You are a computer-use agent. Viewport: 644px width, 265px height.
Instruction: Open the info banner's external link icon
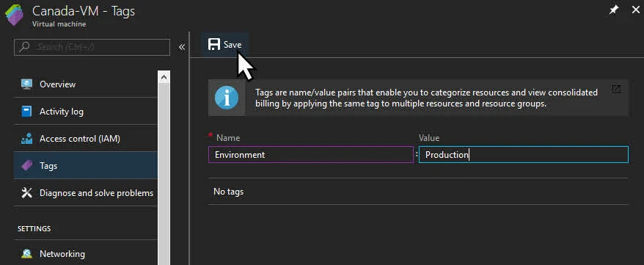click(616, 89)
